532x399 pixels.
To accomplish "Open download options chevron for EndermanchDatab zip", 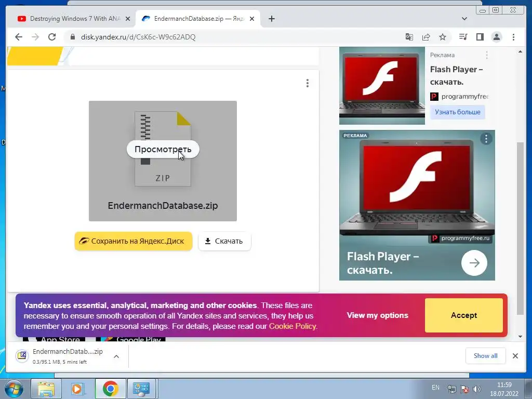I will [x=116, y=356].
